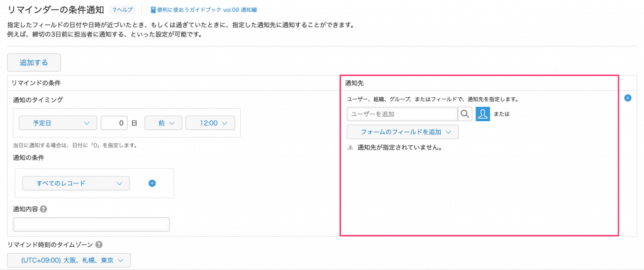
Task: Remove the reminder row with the x icon
Action: [628, 98]
